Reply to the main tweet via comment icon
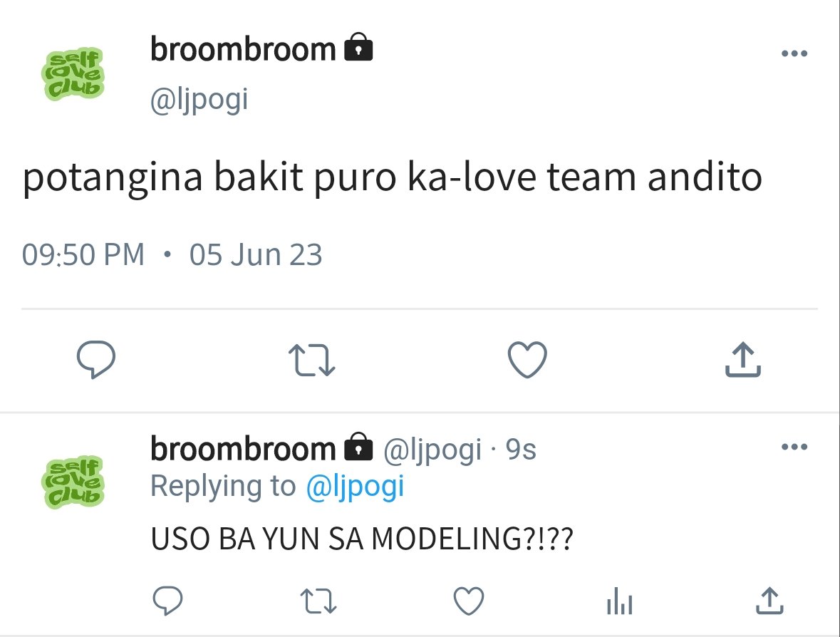 click(x=96, y=360)
